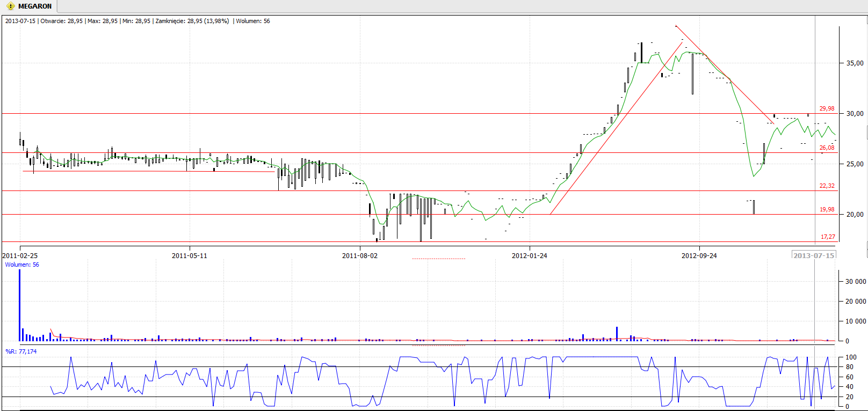Click the Zamknięcie: 28,95 (13,98%) header value
Viewport: 868px width, 411px height.
192,21
